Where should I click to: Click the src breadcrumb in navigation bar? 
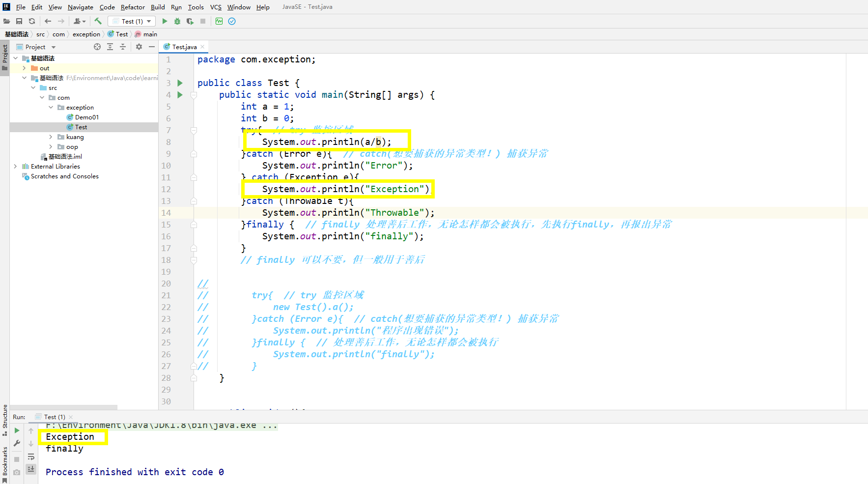click(x=40, y=34)
